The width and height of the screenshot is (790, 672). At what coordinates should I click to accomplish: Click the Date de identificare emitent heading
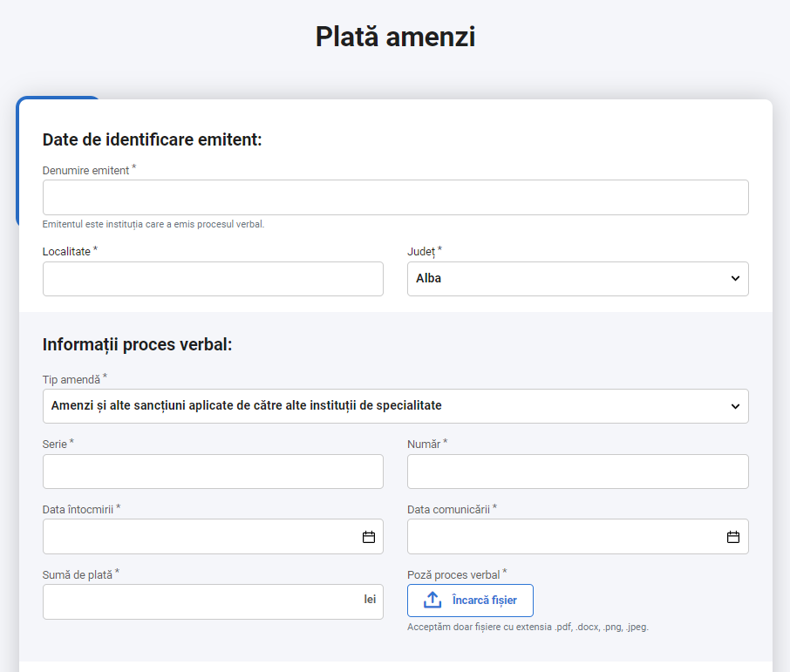tap(152, 139)
